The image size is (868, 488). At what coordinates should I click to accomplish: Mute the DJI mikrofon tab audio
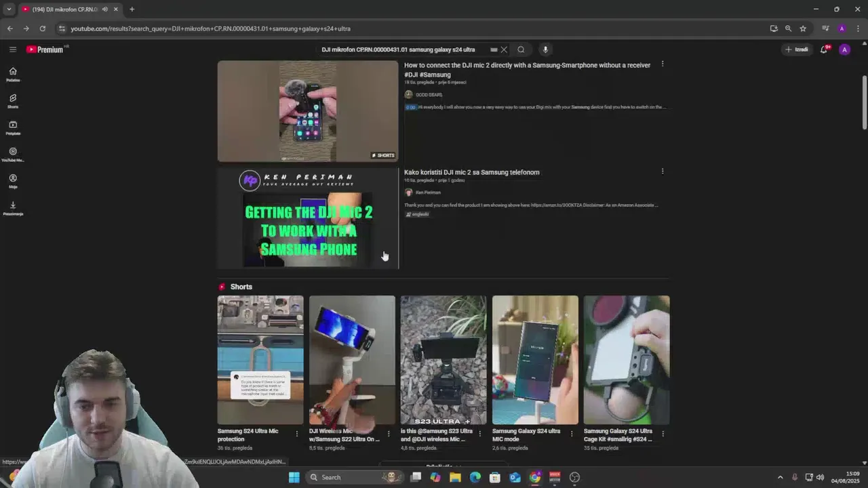(104, 9)
